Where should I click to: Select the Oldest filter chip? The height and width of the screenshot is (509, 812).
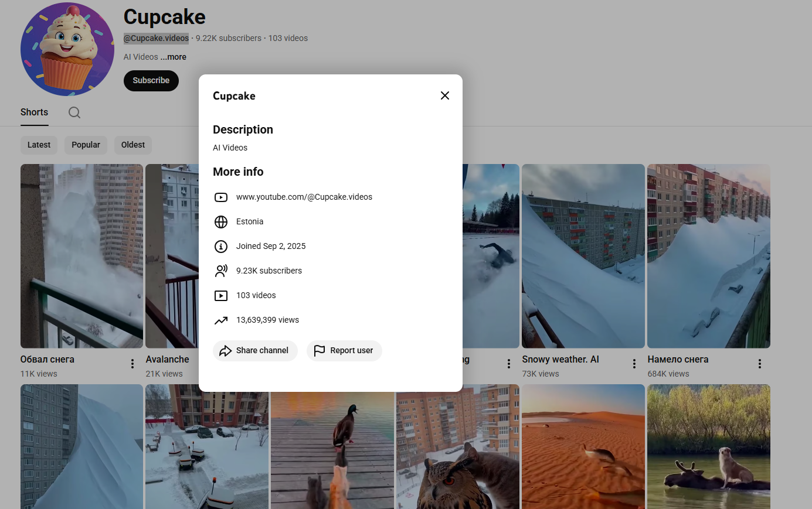coord(133,145)
